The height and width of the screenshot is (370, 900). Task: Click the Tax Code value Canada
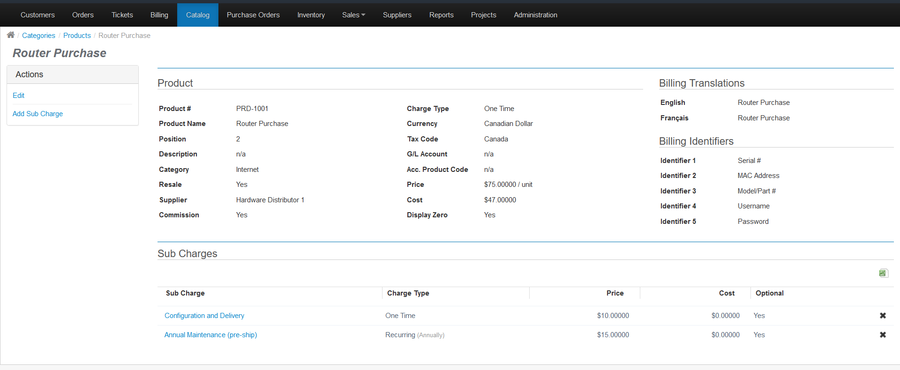point(496,139)
